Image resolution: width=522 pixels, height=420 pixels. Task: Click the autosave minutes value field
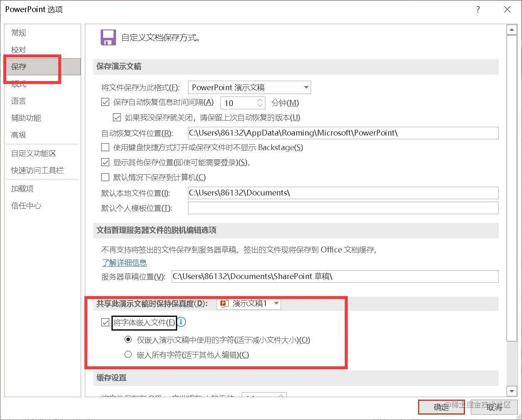238,103
